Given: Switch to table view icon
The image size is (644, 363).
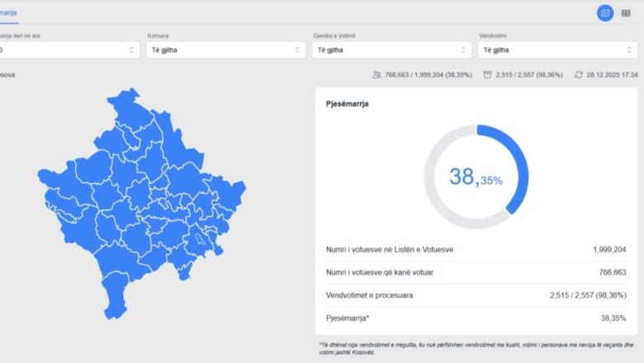Looking at the screenshot, I should [626, 13].
